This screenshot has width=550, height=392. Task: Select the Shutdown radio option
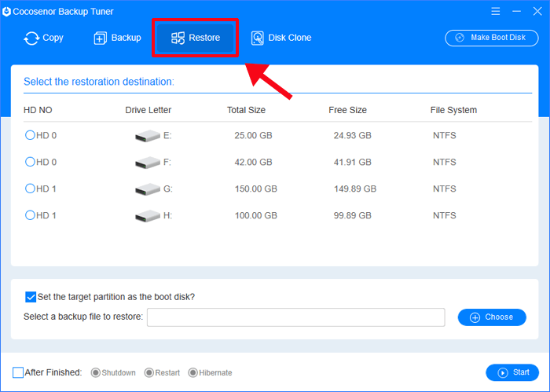pos(95,372)
